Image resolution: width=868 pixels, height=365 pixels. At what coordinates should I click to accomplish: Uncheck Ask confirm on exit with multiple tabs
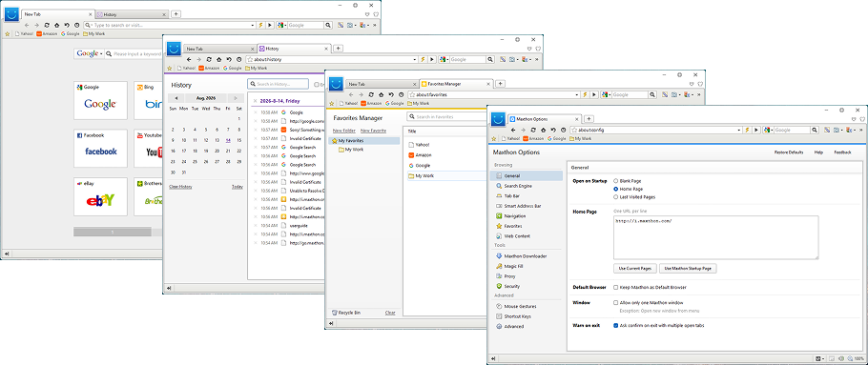[615, 326]
